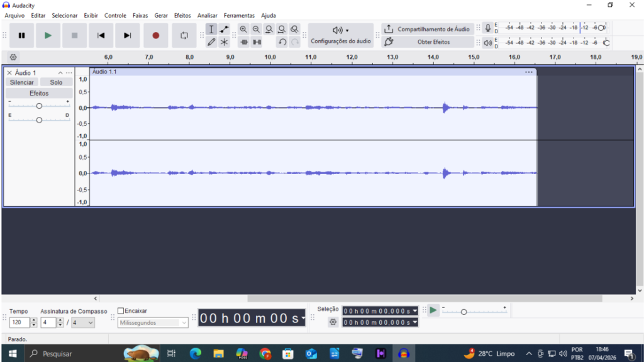Click the Efeitos button on the track panel
The width and height of the screenshot is (644, 362).
[39, 92]
